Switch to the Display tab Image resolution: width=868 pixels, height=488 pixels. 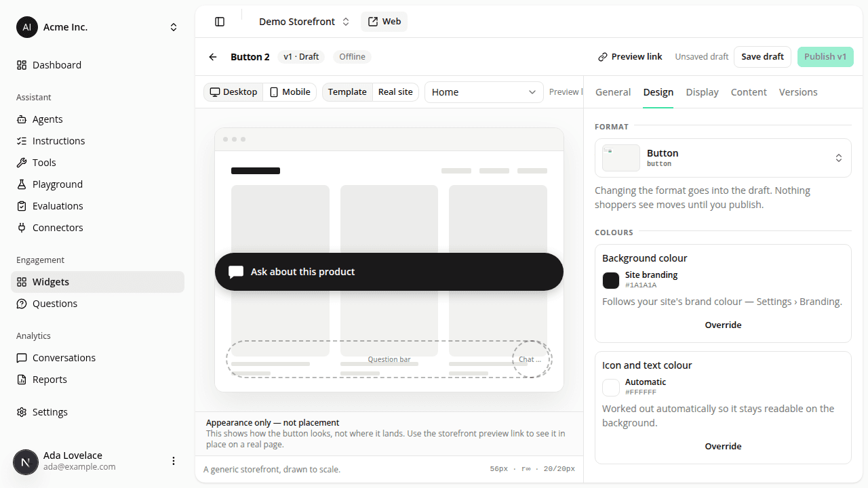click(x=702, y=92)
